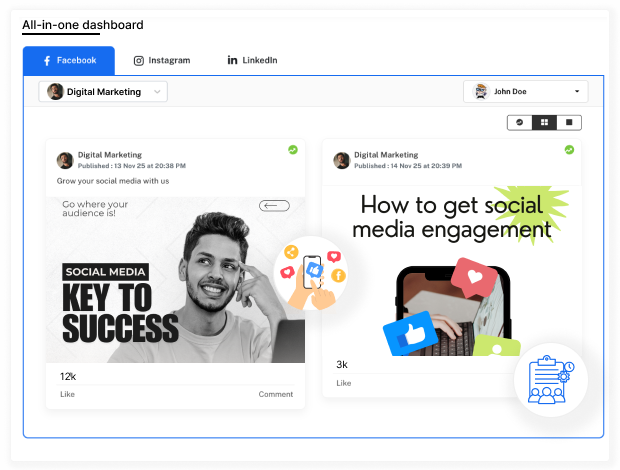Click the 'All-in-one dashboard' heading

(x=83, y=25)
